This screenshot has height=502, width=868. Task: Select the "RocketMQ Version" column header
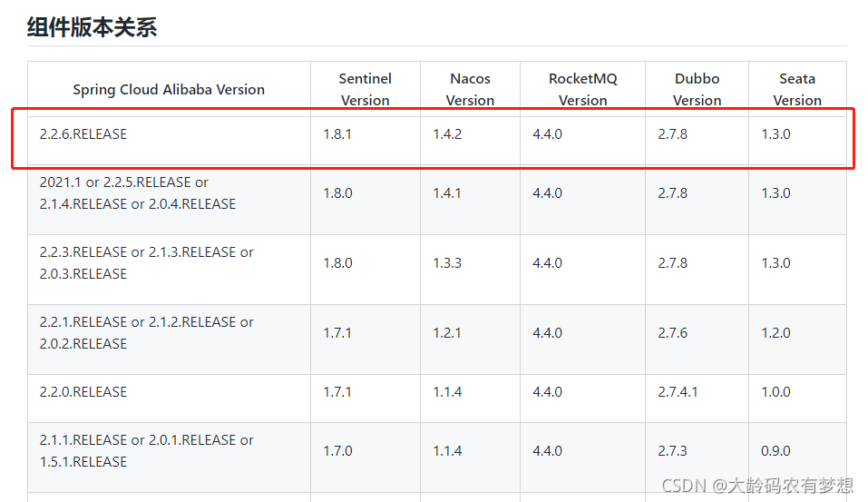(582, 89)
